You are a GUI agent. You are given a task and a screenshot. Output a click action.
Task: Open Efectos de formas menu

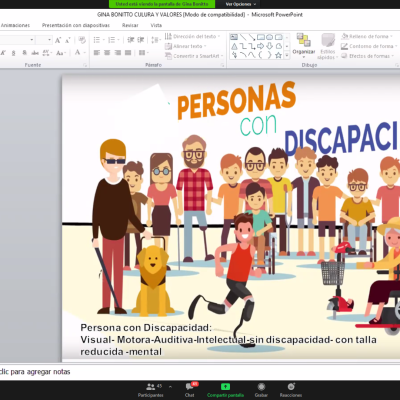click(368, 56)
